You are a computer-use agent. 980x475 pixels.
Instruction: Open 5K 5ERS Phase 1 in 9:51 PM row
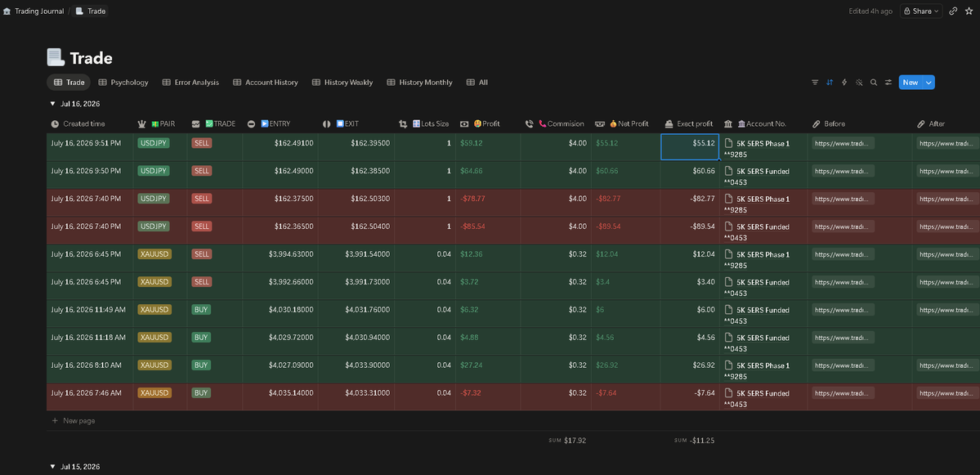[763, 143]
